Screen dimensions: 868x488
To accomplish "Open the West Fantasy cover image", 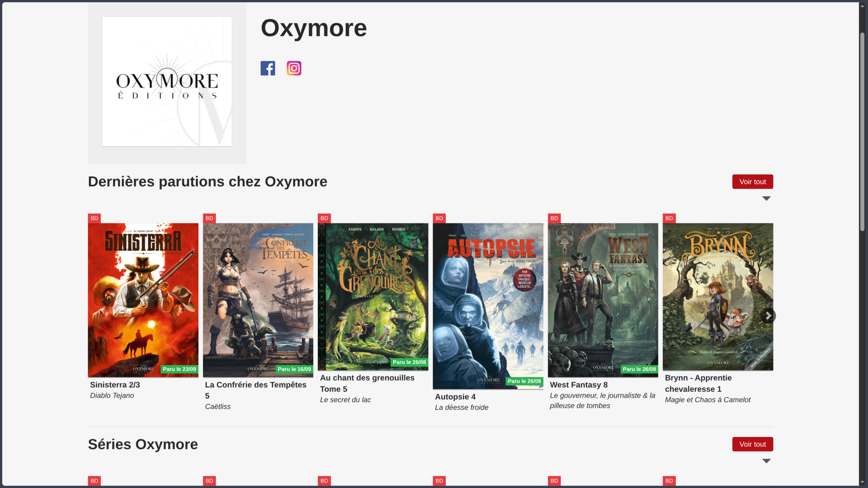I will [x=603, y=300].
